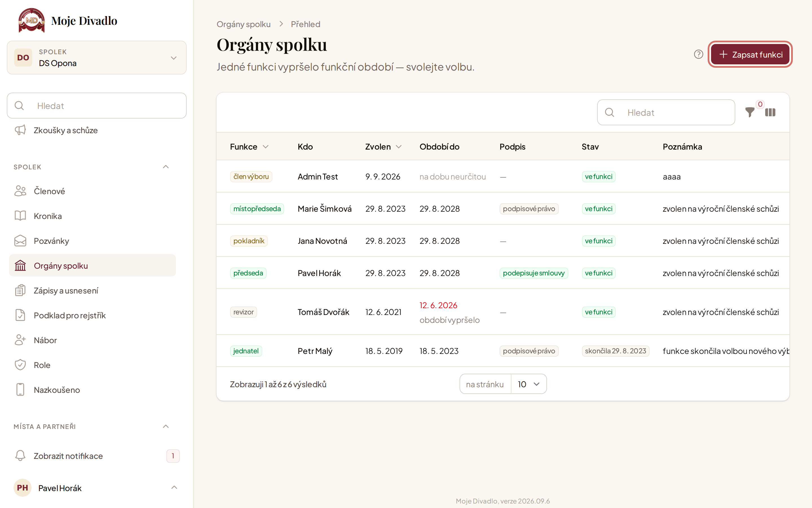Click the notifications bell icon
This screenshot has height=508, width=812.
pos(20,456)
